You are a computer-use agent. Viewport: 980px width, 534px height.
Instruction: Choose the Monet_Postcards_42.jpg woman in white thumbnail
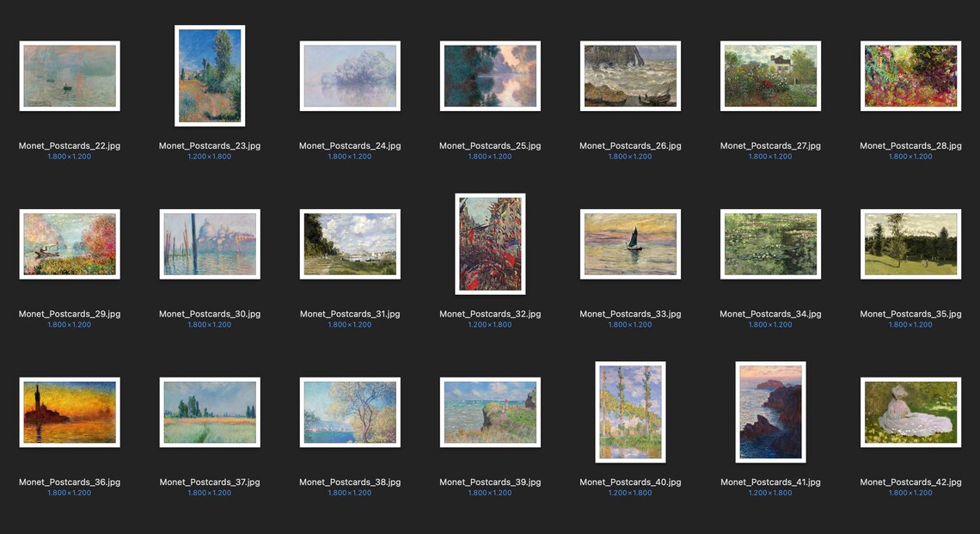910,412
